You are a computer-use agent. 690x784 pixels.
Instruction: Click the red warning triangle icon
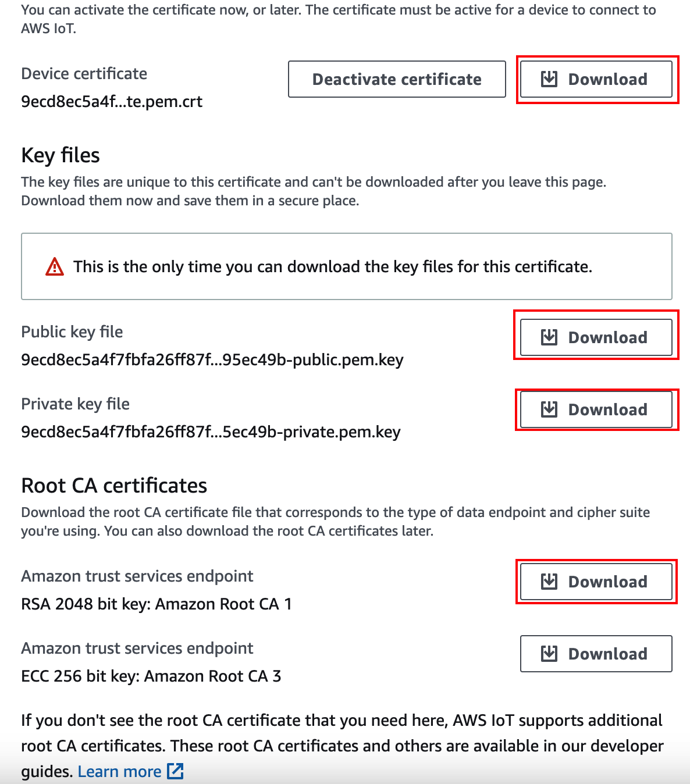click(x=54, y=266)
